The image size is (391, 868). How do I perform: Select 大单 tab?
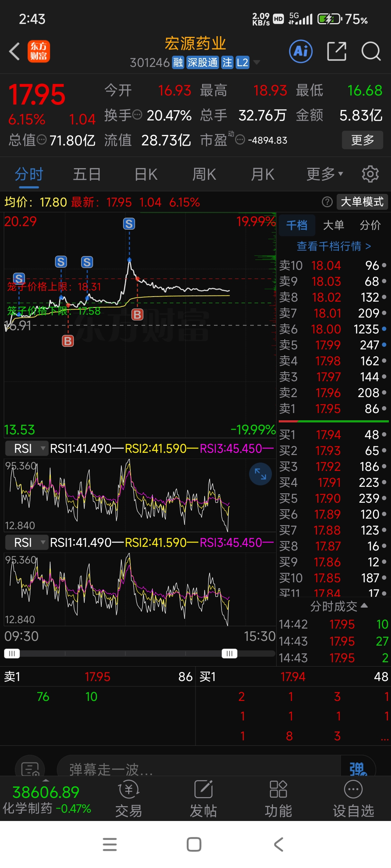333,225
